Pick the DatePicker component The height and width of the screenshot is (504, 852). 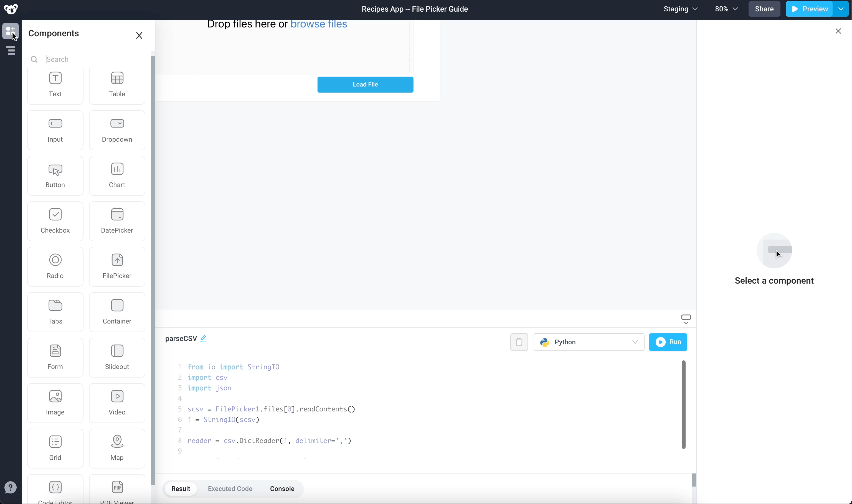117,221
